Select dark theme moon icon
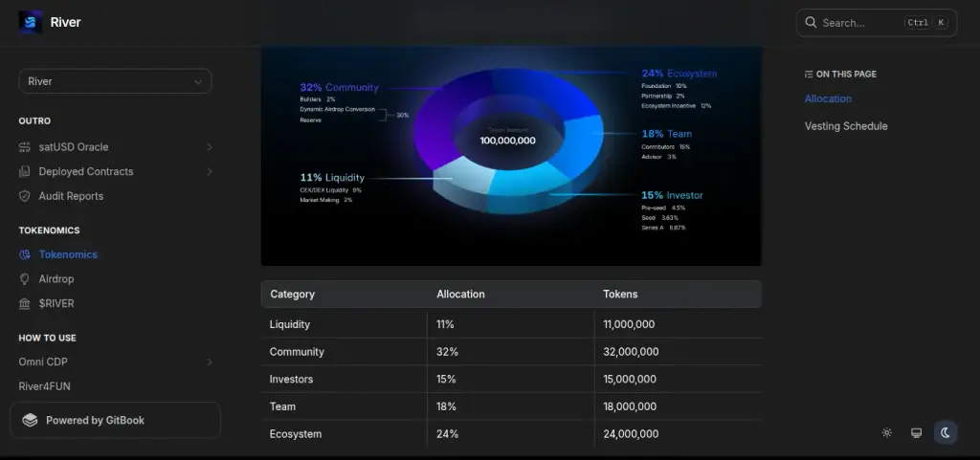This screenshot has height=460, width=980. pos(946,432)
